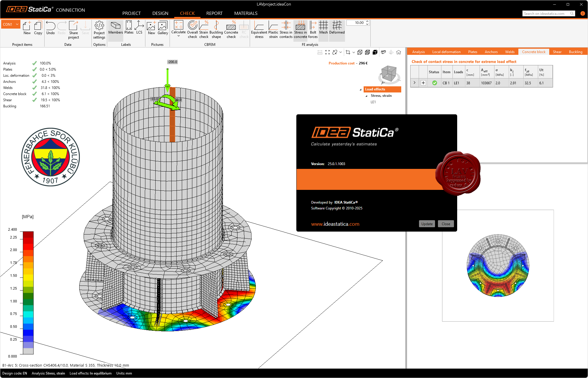Click the blue band of the stress legend
588x378 pixels.
[x=28, y=332]
